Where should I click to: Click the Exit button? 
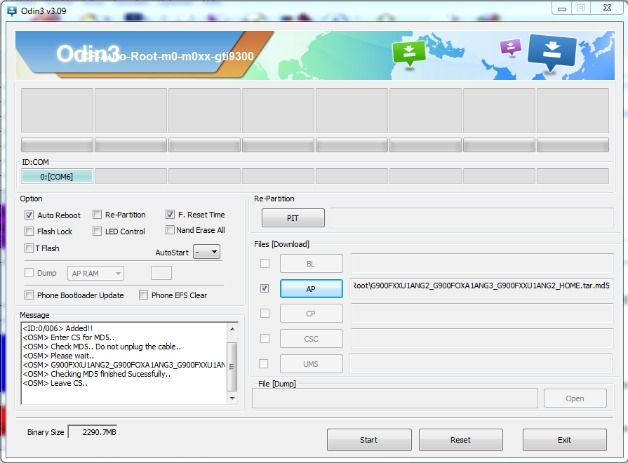[x=564, y=440]
